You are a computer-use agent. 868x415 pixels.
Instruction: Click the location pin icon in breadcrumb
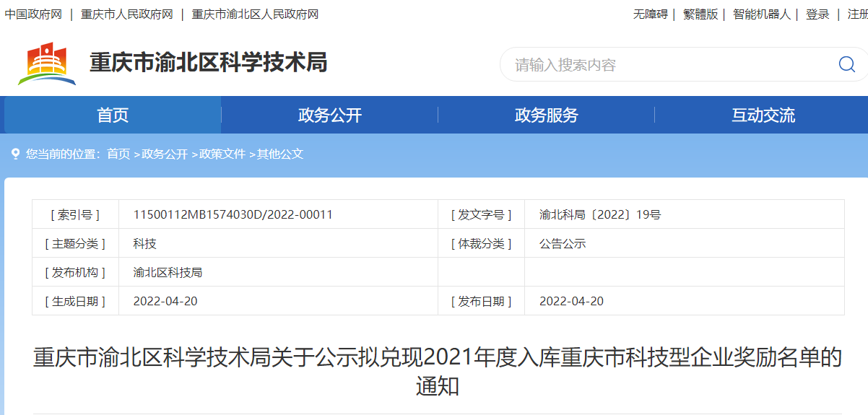click(15, 154)
